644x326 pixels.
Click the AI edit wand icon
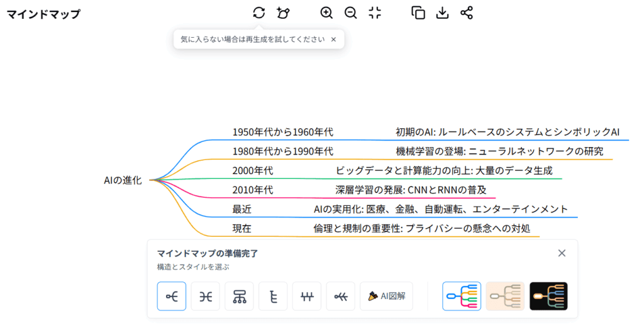click(283, 13)
